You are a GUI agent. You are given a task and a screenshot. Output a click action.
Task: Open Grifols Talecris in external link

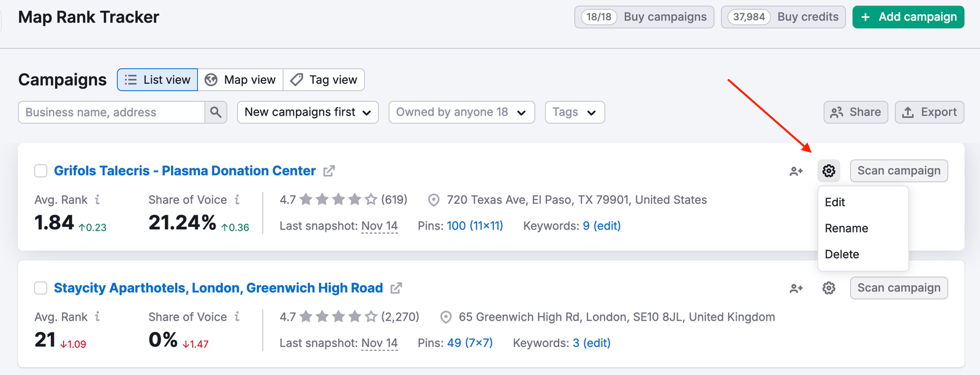(x=329, y=171)
